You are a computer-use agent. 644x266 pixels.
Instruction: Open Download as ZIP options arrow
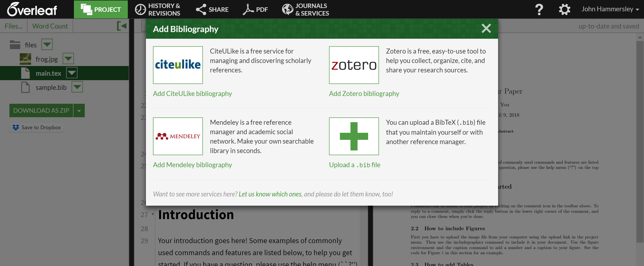[x=79, y=110]
